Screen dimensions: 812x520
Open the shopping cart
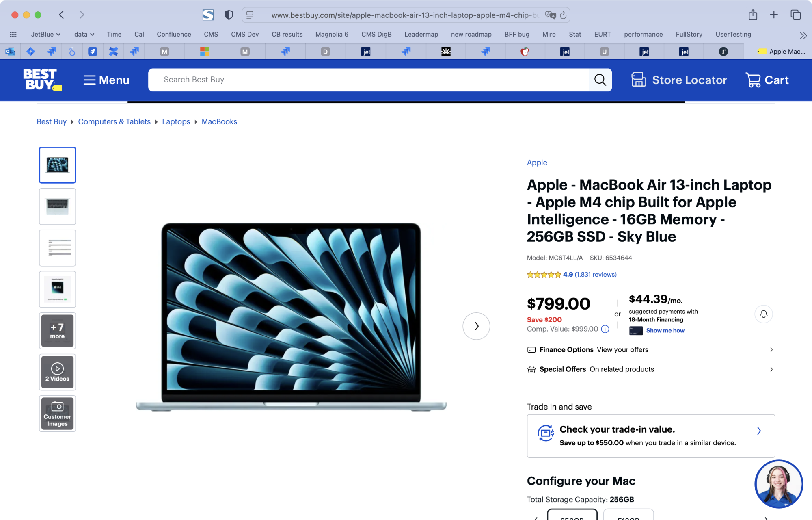767,80
